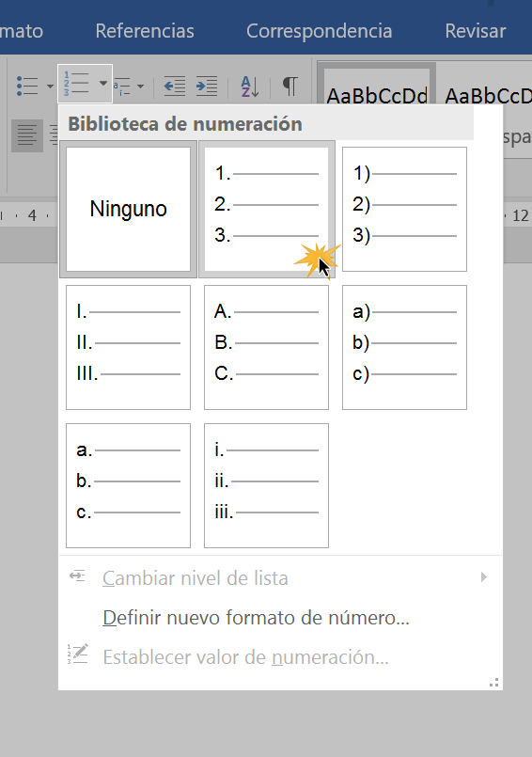The height and width of the screenshot is (757, 532).
Task: Open the numbering dropdown arrow
Action: [102, 84]
